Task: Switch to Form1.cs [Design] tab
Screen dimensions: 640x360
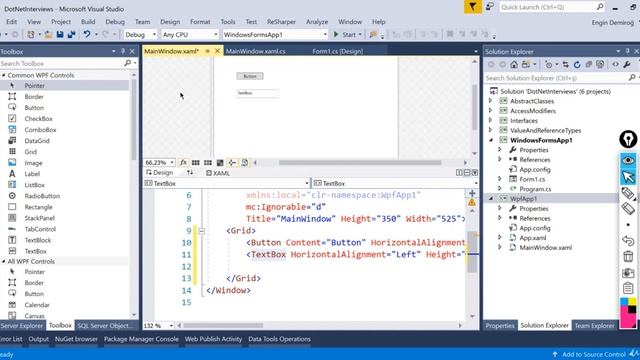Action: (x=338, y=51)
